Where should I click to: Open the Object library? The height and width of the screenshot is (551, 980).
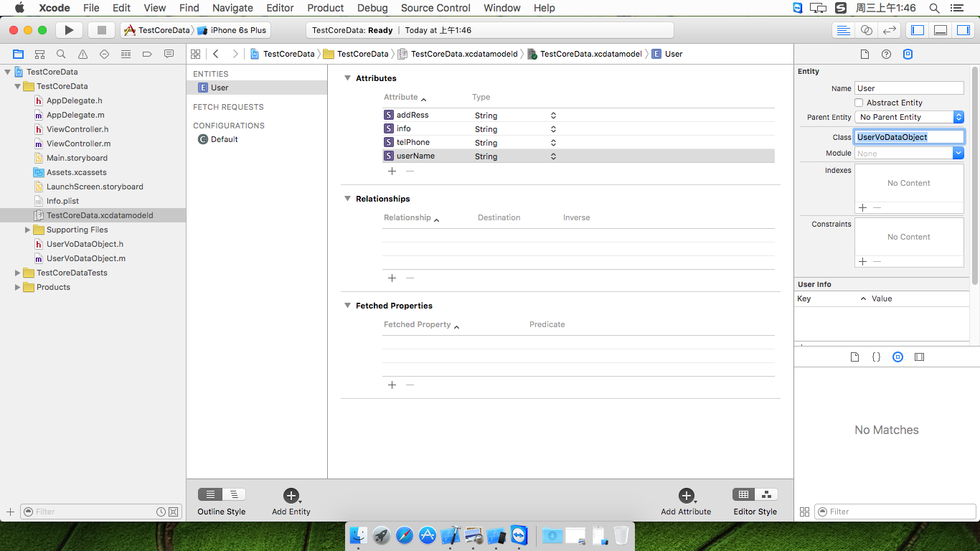click(x=897, y=357)
